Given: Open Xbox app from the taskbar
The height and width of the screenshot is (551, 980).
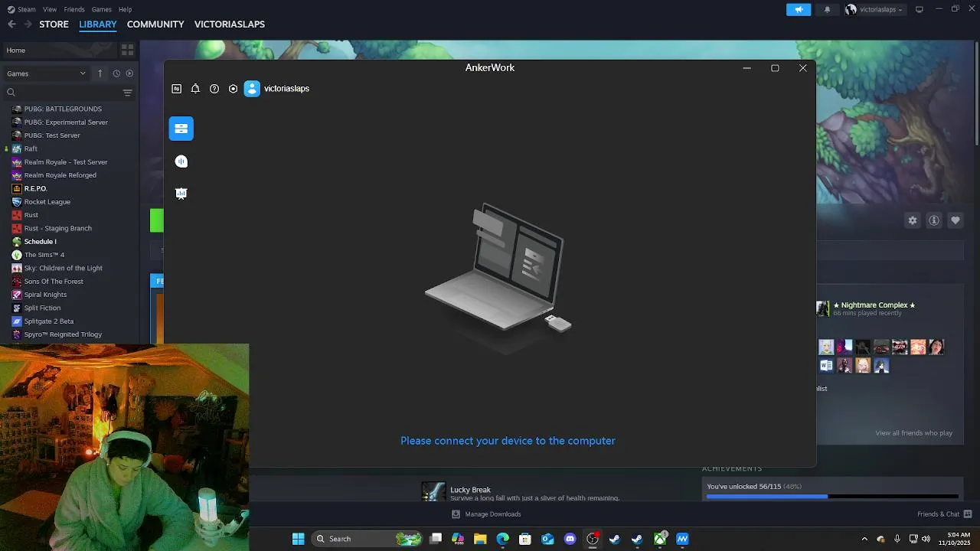Looking at the screenshot, I should 660,539.
